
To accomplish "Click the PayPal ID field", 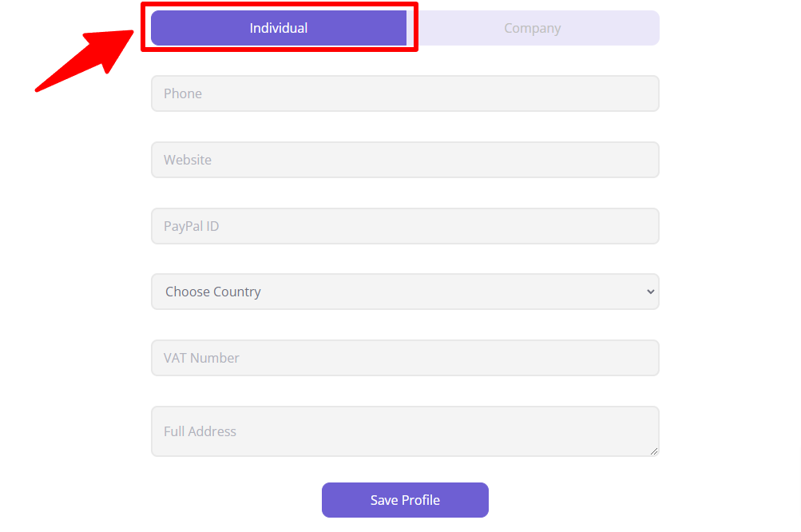I will [405, 226].
